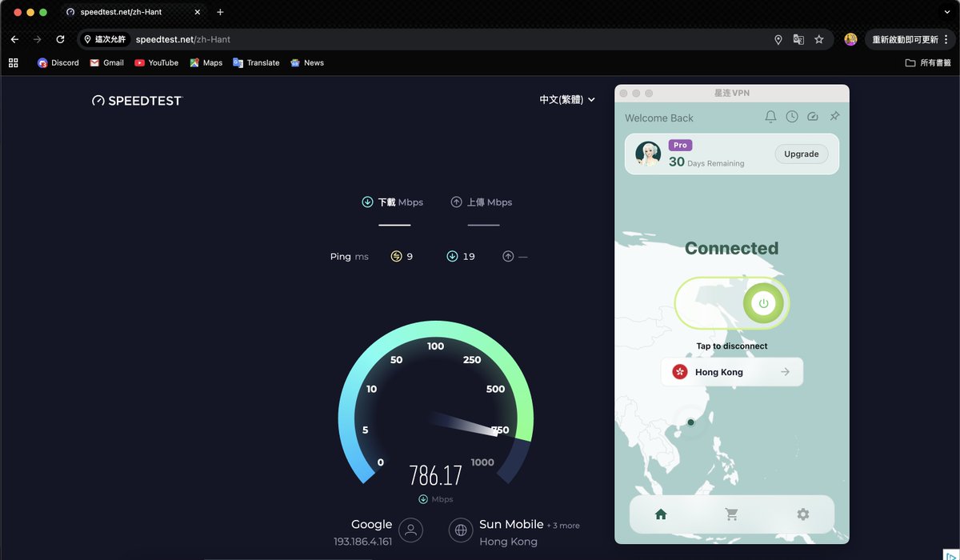Click the 786.17 speed reading
960x560 pixels.
point(436,475)
